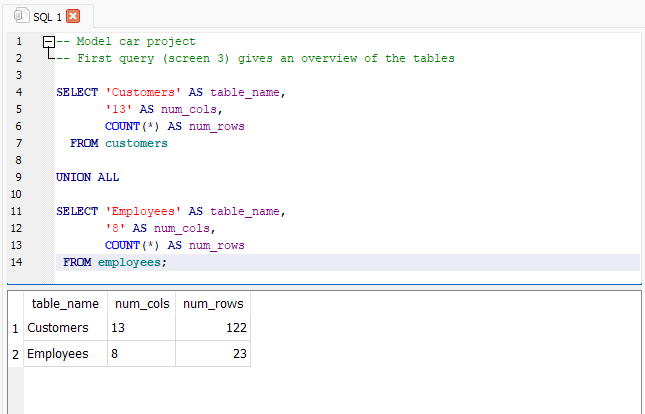645x414 pixels.
Task: Click the top-left corner of results grid
Action: pyautogui.click(x=15, y=304)
